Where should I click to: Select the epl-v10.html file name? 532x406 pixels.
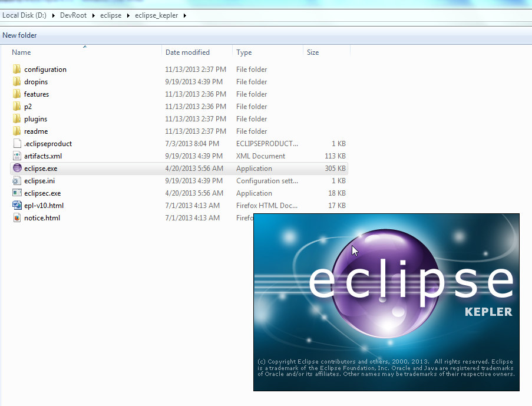44,206
